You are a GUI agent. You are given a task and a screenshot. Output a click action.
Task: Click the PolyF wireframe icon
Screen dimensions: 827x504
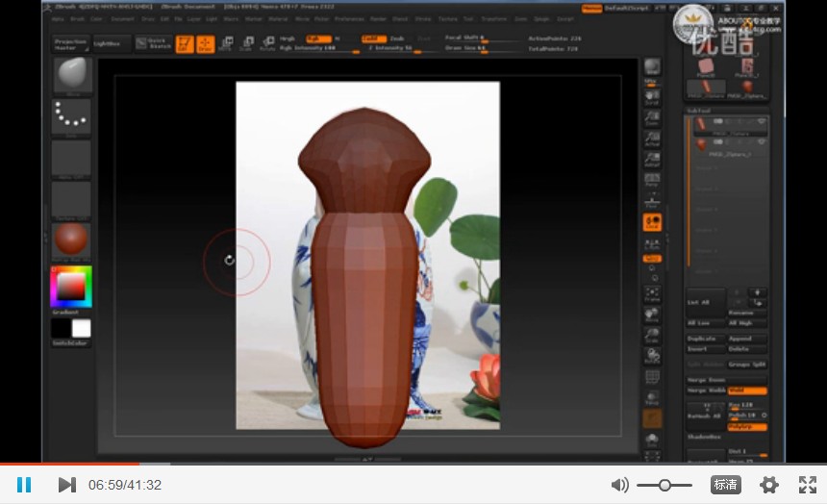(x=652, y=377)
